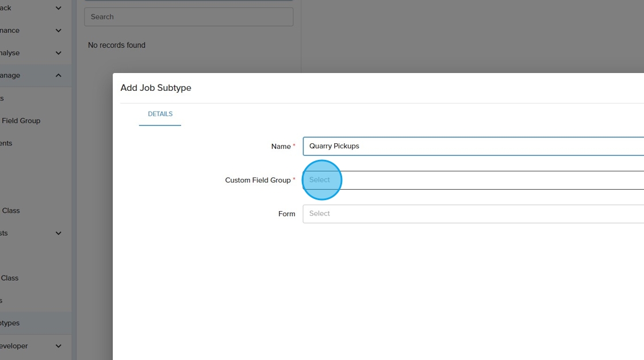This screenshot has height=360, width=644.
Task: Click the sidebar item directly below Manage
Action: pos(2,98)
